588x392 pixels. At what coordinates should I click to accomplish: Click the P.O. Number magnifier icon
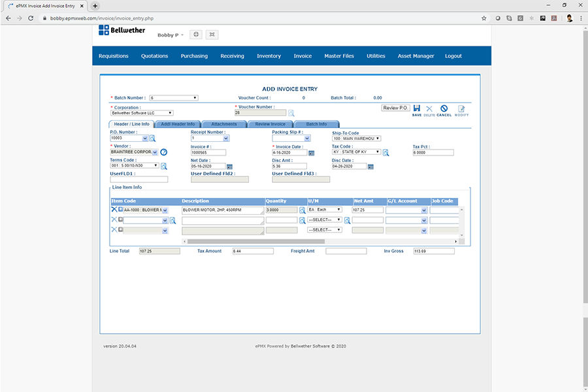coord(152,139)
